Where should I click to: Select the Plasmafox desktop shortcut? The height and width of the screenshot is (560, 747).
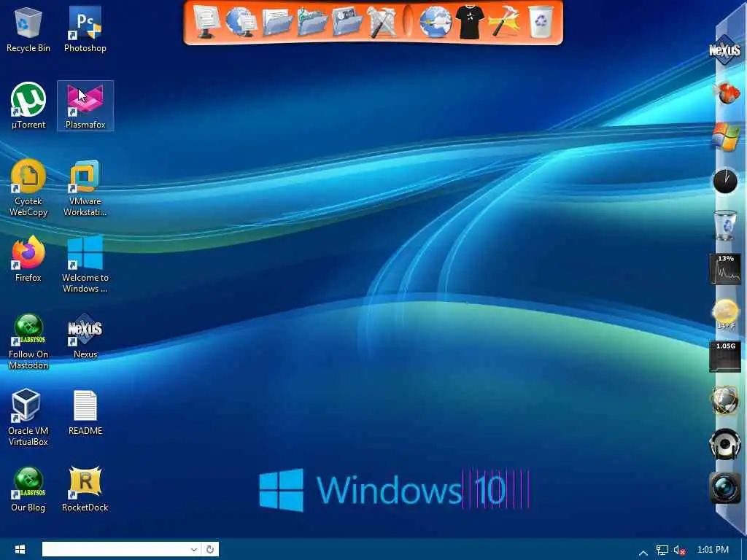click(85, 106)
